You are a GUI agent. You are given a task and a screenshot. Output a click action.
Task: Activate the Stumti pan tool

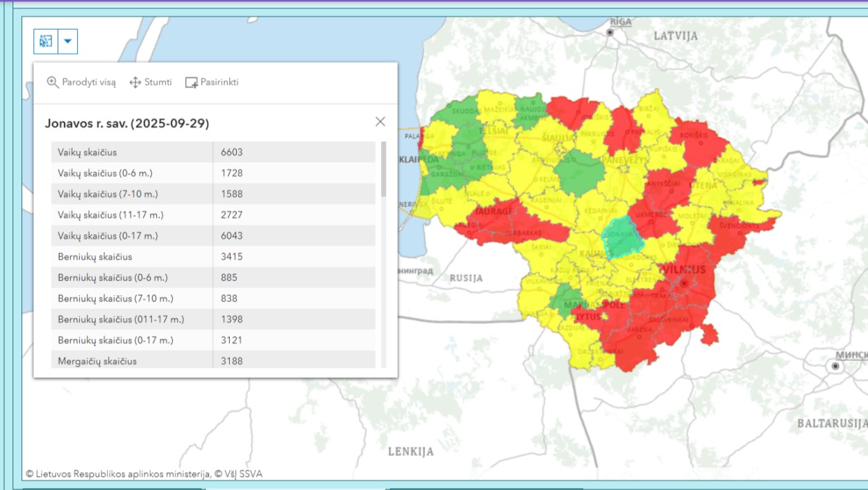pos(135,83)
